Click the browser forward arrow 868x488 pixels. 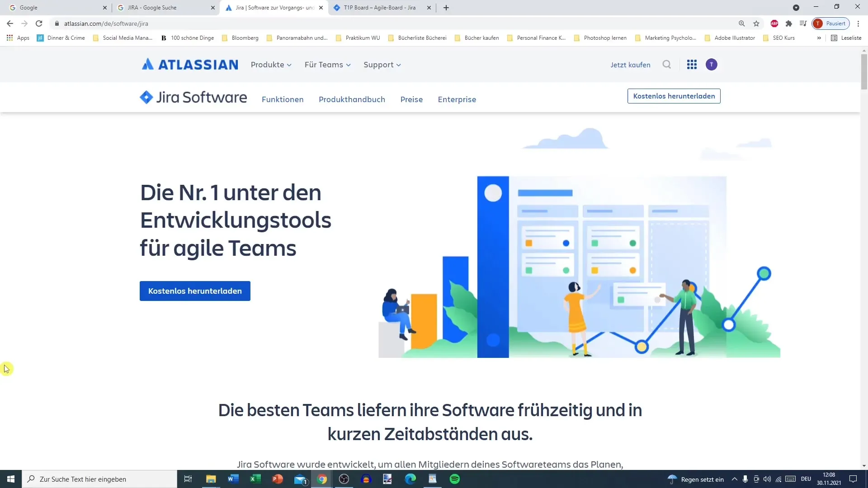pos(24,23)
